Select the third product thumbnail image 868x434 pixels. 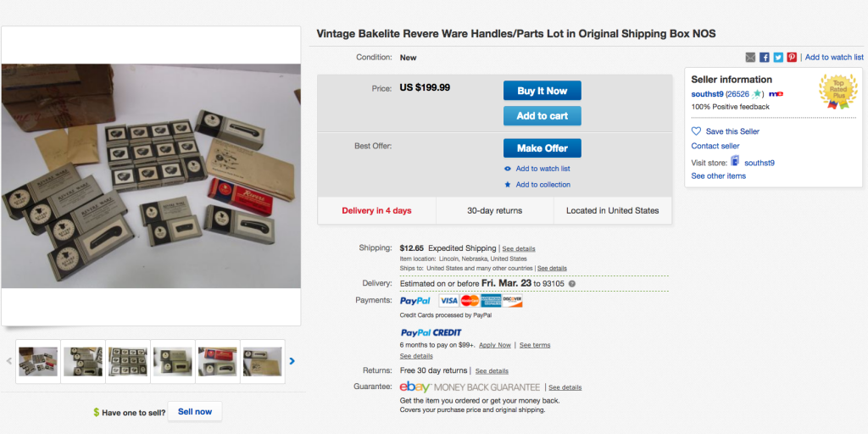coord(128,361)
